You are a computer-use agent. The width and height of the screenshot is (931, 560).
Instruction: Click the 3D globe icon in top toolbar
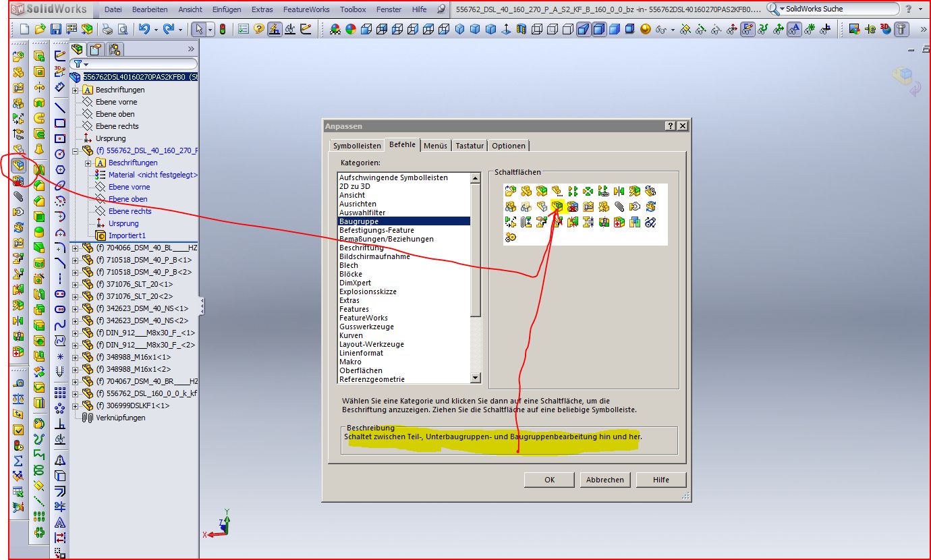click(x=885, y=30)
